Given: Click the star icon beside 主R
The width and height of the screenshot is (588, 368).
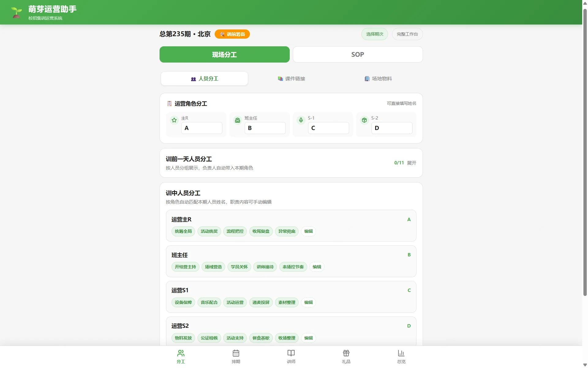Looking at the screenshot, I should (x=174, y=120).
